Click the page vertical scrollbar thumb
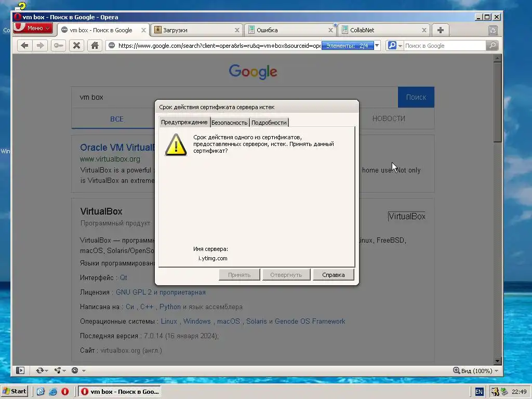 (497, 102)
